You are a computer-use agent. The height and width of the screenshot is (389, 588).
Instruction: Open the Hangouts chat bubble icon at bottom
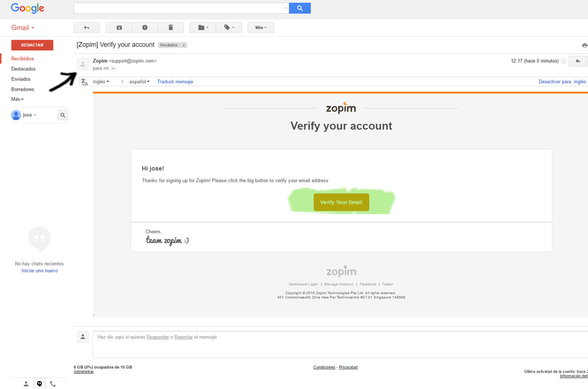40,384
